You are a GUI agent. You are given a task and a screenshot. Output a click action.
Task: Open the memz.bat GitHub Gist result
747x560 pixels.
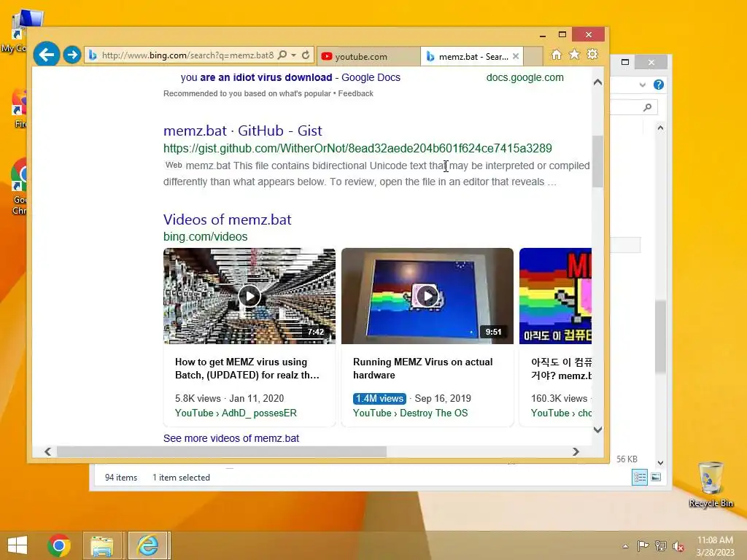[x=242, y=131]
